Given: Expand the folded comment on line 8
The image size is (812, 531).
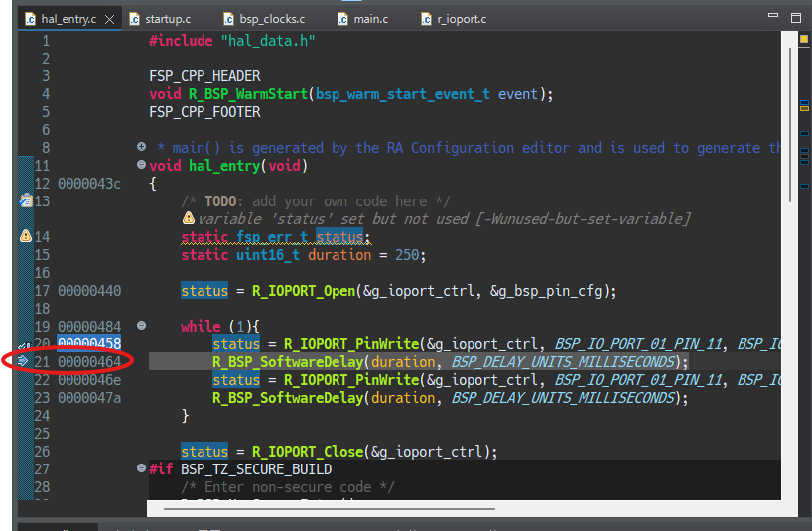Looking at the screenshot, I should click(x=141, y=147).
